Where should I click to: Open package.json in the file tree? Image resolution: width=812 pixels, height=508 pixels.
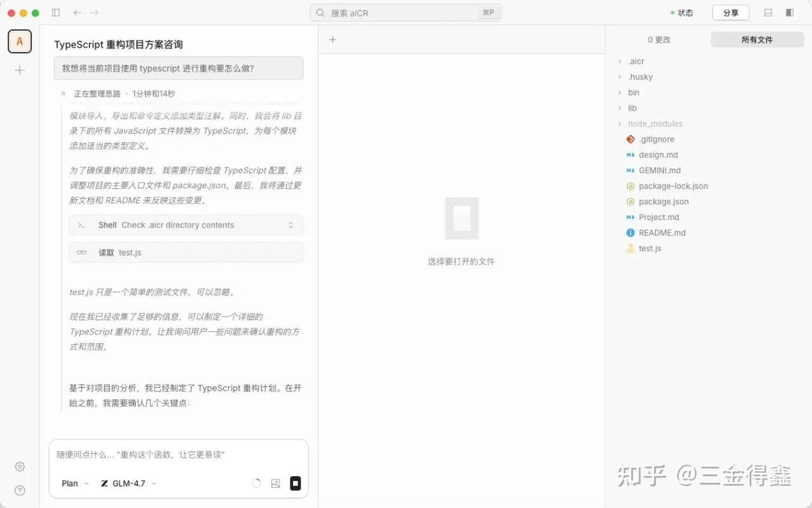[x=663, y=202]
